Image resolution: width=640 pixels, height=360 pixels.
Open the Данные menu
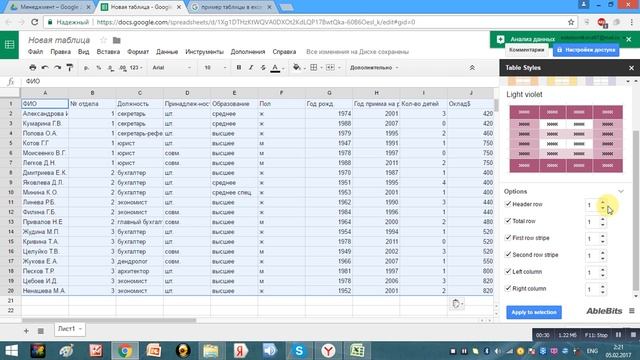(167, 52)
